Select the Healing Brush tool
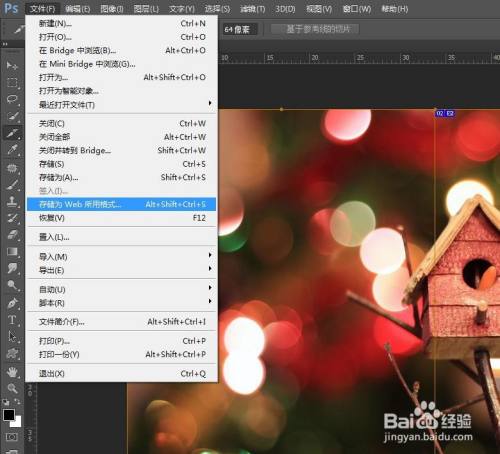The width and height of the screenshot is (500, 454). [x=12, y=168]
